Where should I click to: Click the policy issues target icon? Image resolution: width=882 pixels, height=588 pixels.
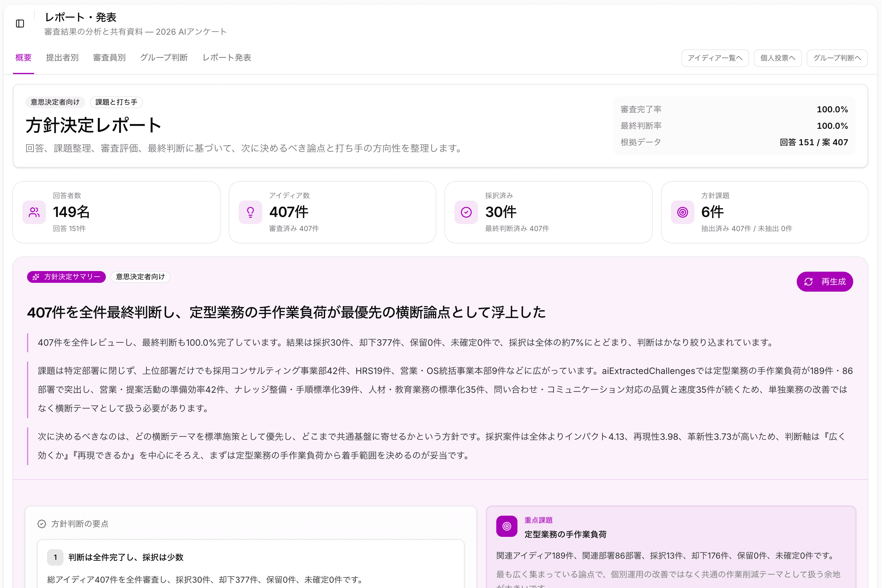pos(682,212)
